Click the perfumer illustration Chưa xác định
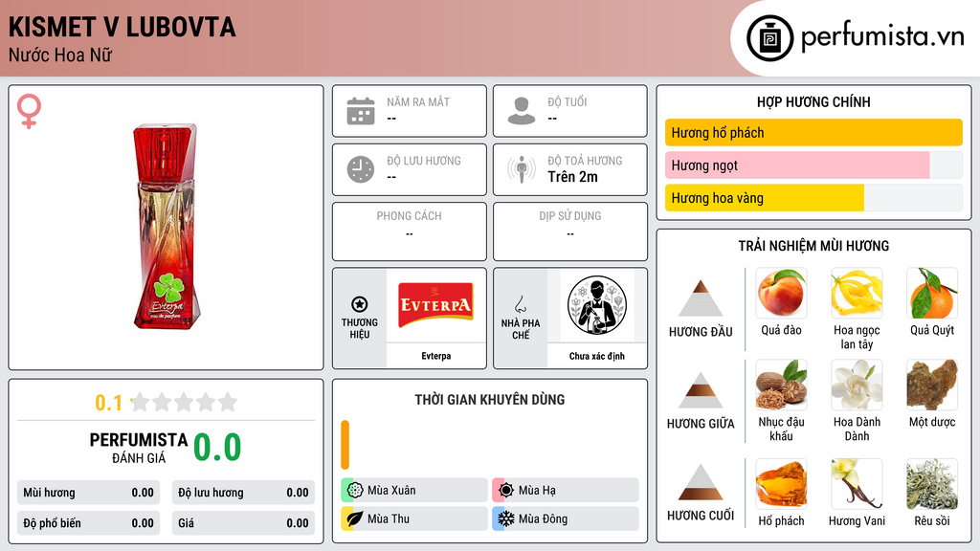 point(597,305)
